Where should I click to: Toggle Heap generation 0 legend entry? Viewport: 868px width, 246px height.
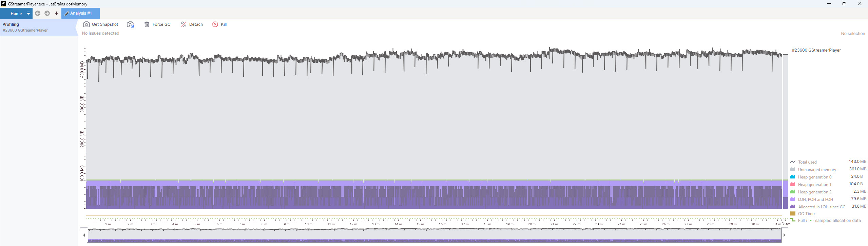[814, 177]
